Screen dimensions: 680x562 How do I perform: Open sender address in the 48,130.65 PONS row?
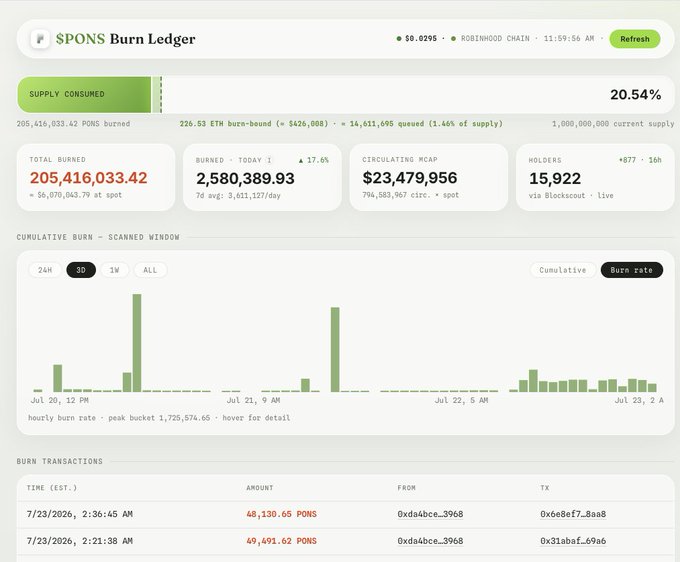tap(430, 514)
